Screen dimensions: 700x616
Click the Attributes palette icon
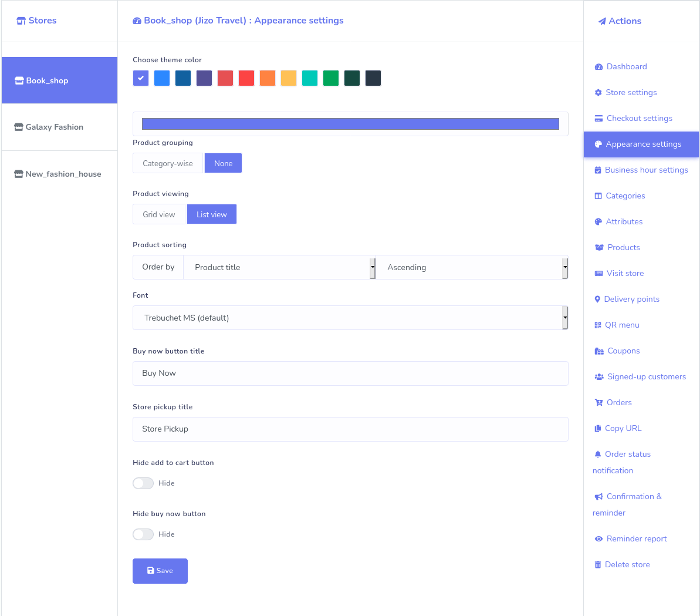pos(598,221)
